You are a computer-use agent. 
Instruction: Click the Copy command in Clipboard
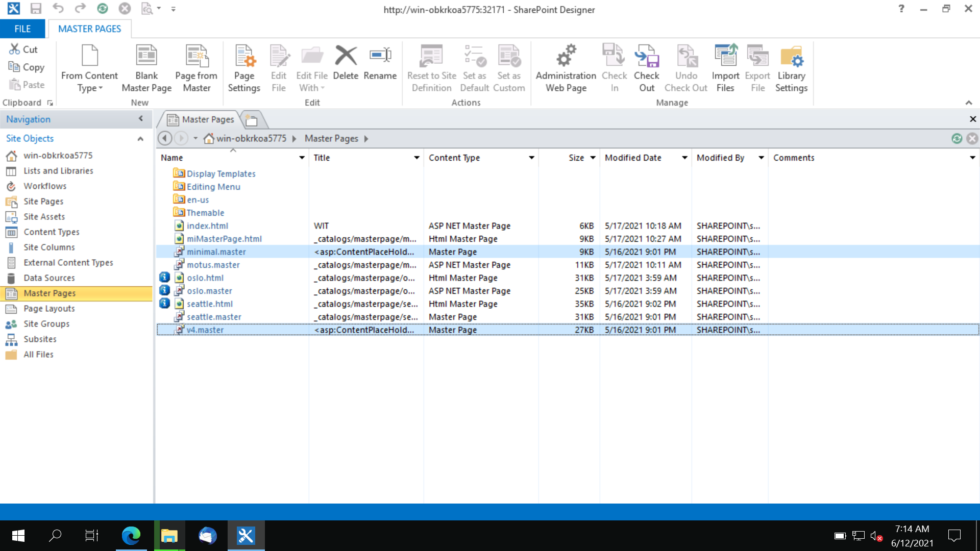27,67
